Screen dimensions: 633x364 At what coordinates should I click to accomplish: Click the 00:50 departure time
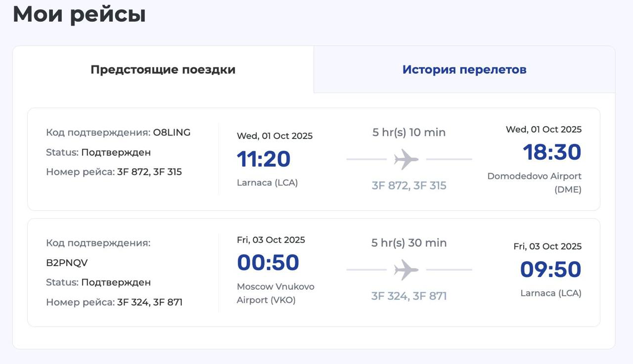[268, 262]
